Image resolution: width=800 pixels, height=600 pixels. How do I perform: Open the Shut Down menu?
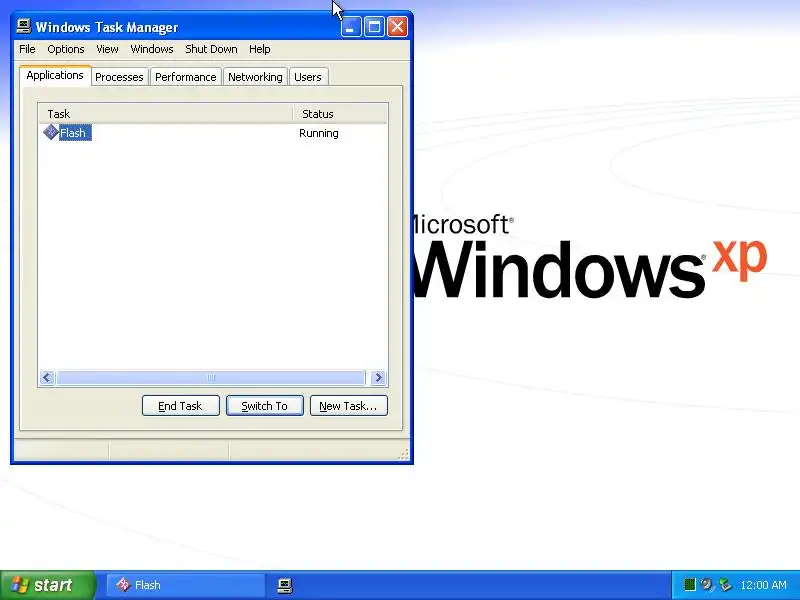[211, 49]
